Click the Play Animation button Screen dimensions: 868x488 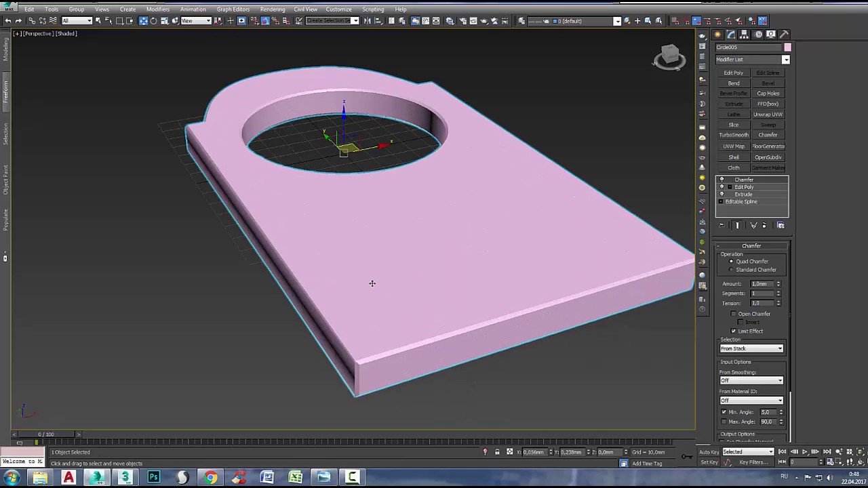805,452
